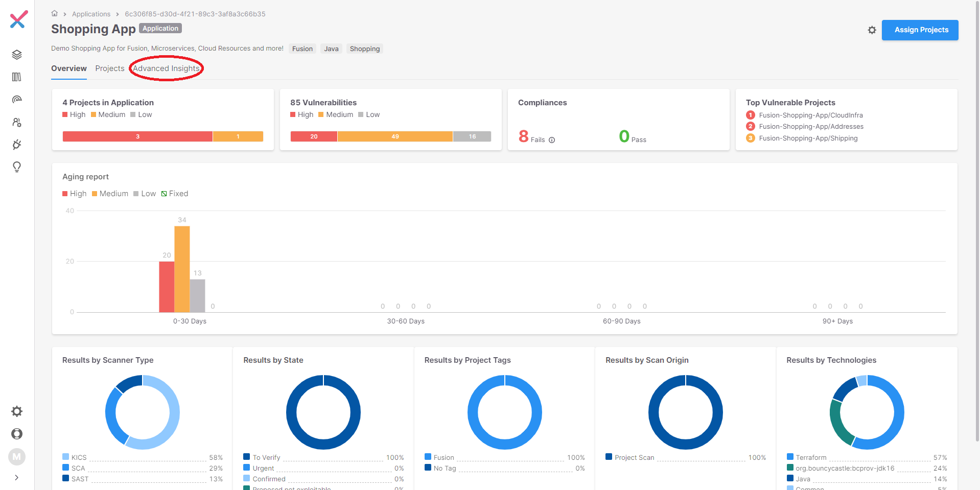Click the home icon in the breadcrumb
The width and height of the screenshot is (980, 490).
pyautogui.click(x=55, y=14)
